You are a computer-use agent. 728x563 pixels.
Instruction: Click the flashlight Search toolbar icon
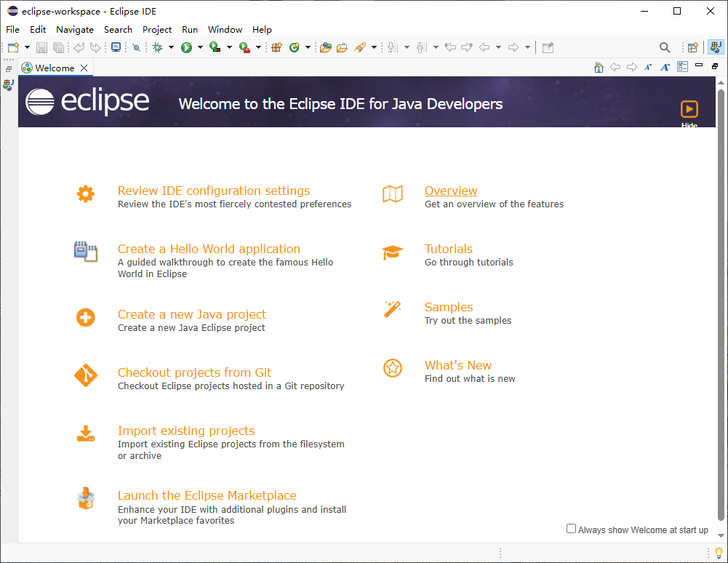point(360,47)
